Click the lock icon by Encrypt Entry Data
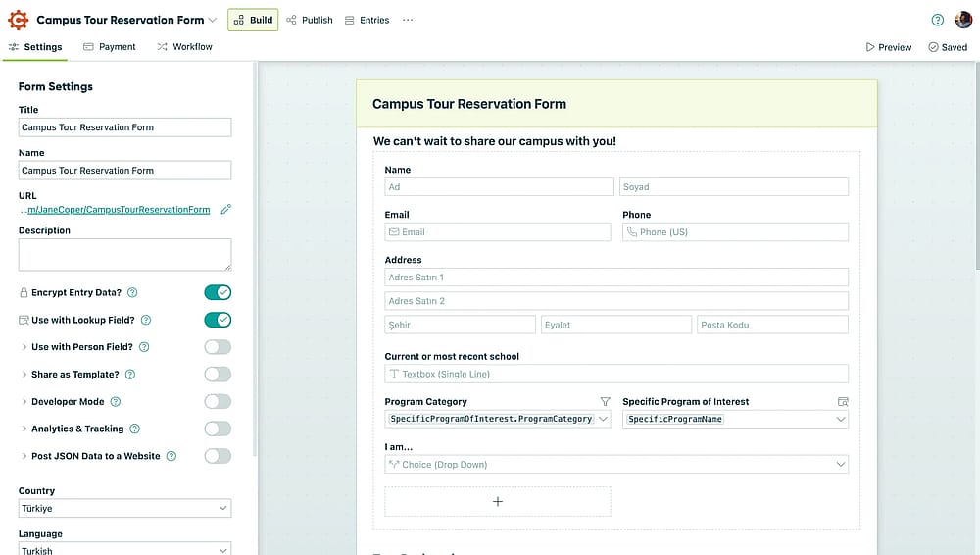Image resolution: width=980 pixels, height=555 pixels. pos(24,293)
